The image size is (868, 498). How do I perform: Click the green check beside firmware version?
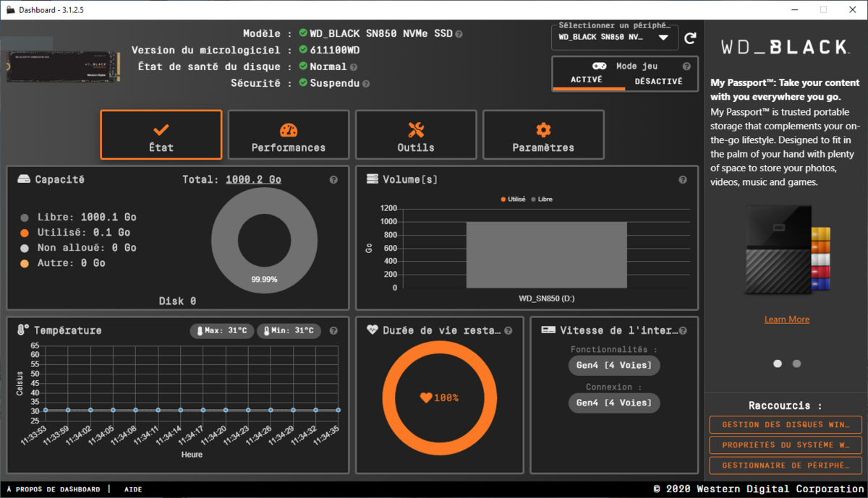point(303,50)
